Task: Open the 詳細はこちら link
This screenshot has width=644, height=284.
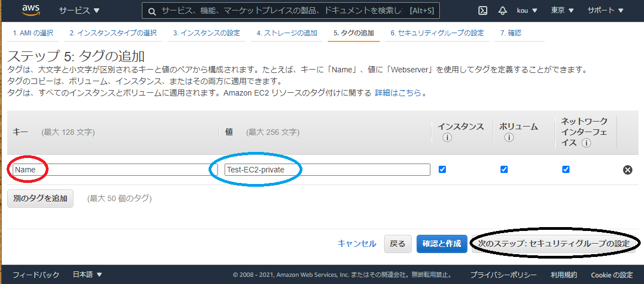Action: pyautogui.click(x=398, y=93)
